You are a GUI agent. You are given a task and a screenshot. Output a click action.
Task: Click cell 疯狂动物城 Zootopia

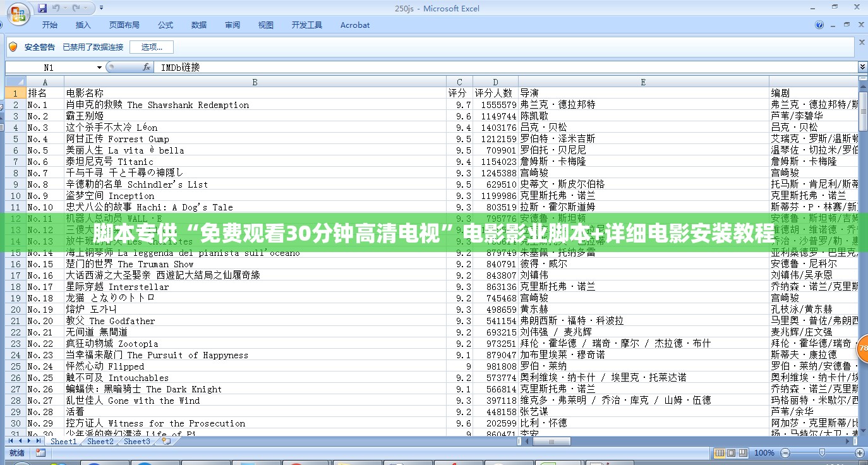255,343
